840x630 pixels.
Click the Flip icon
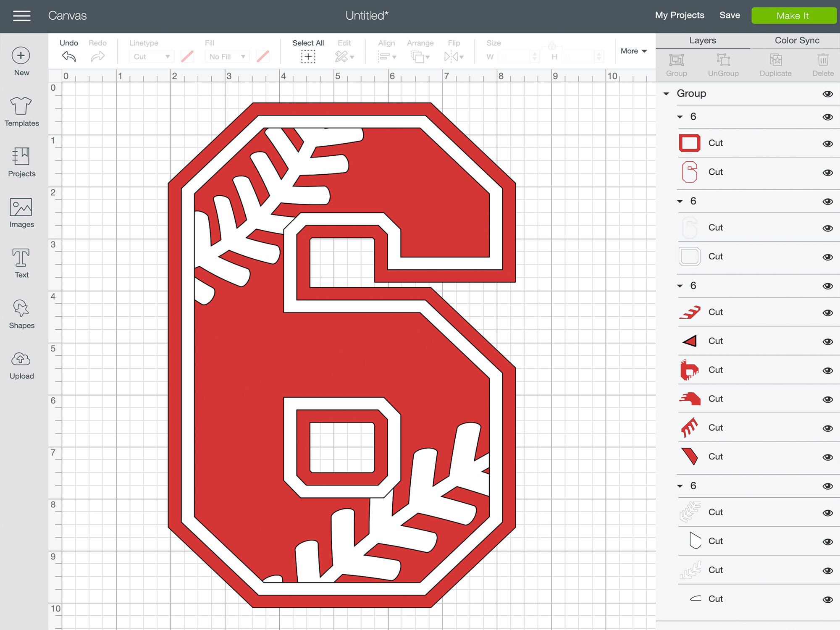pos(453,56)
